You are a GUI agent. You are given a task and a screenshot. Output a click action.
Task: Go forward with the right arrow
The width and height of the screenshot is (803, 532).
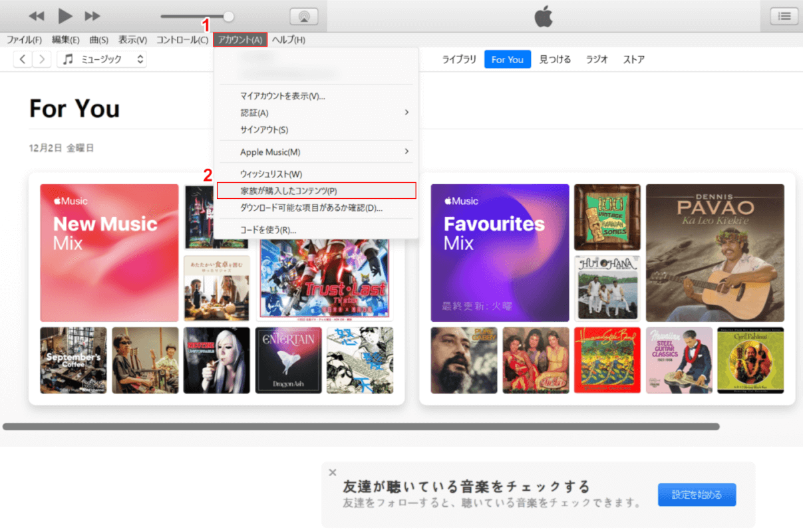point(42,60)
